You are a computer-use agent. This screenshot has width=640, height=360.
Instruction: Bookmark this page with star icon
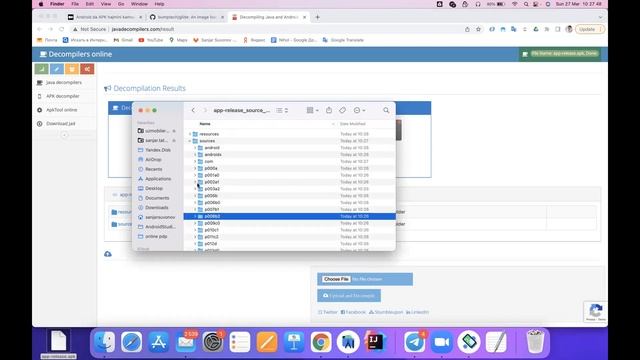point(478,29)
